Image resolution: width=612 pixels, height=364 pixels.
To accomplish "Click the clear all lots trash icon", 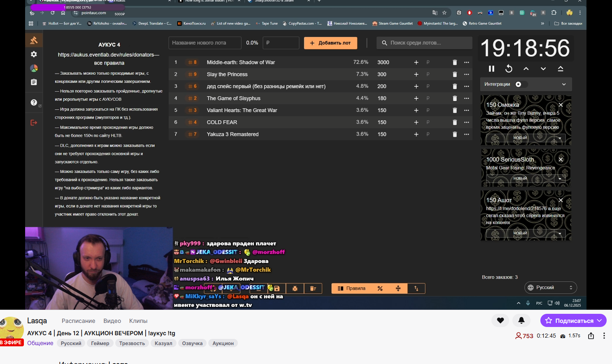I will pos(313,288).
